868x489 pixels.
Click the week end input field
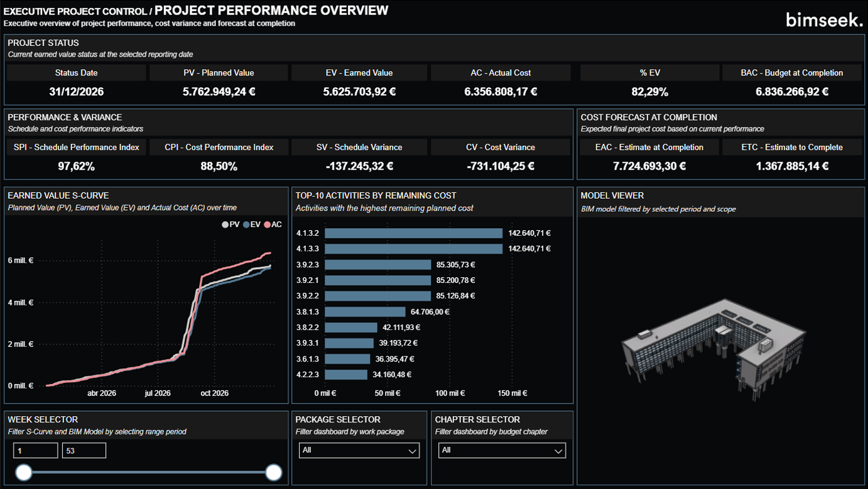[x=84, y=451]
